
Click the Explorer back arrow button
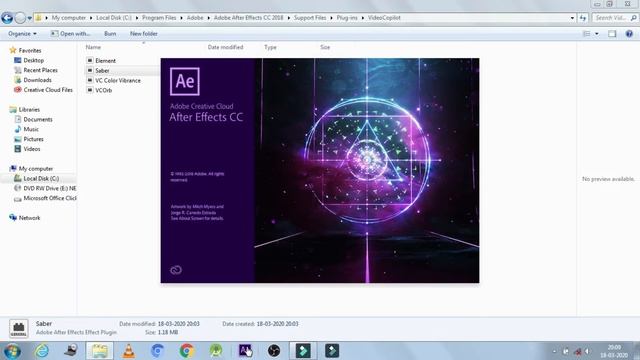pos(7,18)
